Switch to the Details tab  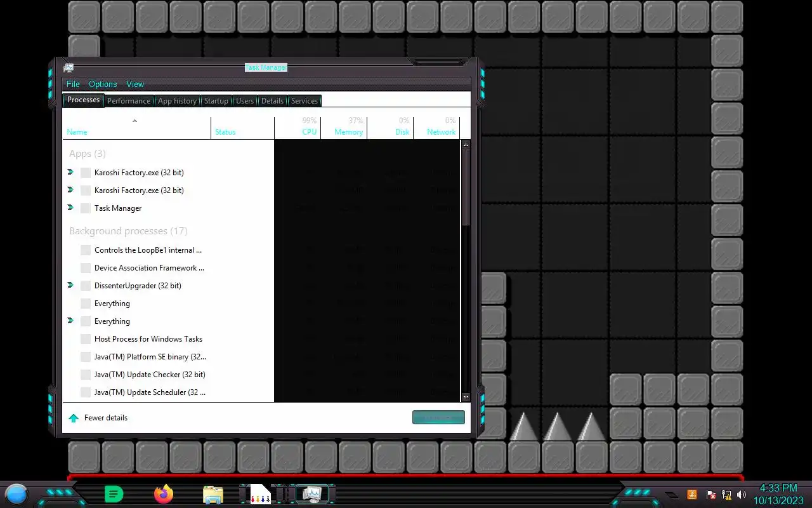click(x=272, y=101)
